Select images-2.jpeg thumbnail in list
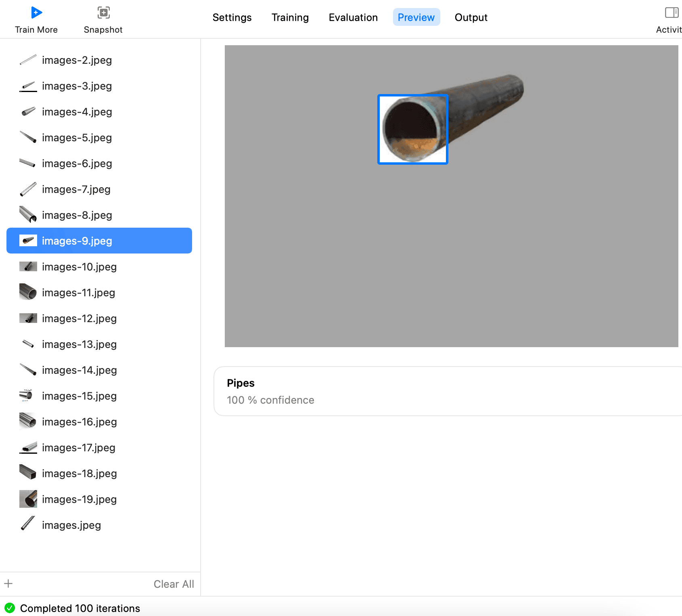Screen dimensions: 682x616 tap(28, 60)
